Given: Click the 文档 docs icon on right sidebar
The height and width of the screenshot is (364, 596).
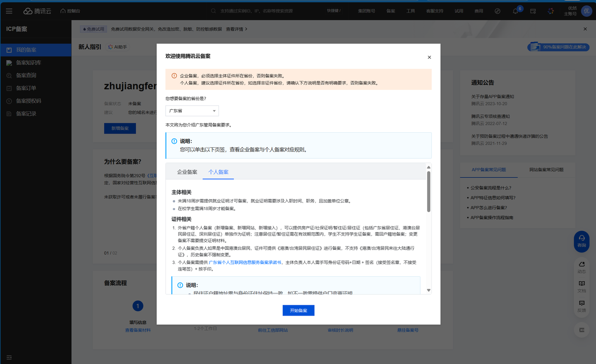Looking at the screenshot, I should tap(582, 286).
